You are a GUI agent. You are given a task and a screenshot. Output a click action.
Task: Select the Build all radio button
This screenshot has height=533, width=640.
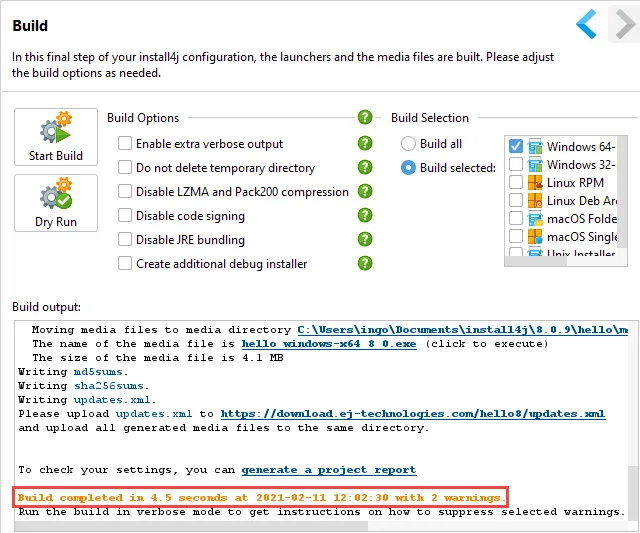[x=408, y=144]
